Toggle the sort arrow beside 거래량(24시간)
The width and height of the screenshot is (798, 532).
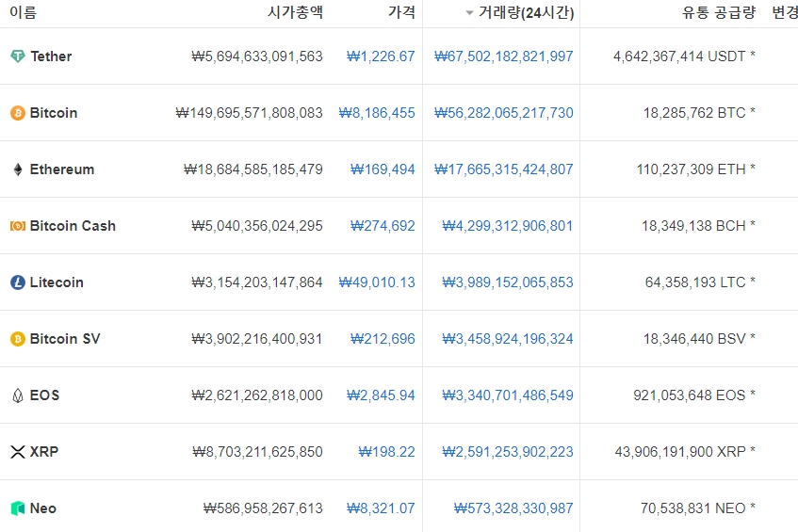(x=469, y=13)
